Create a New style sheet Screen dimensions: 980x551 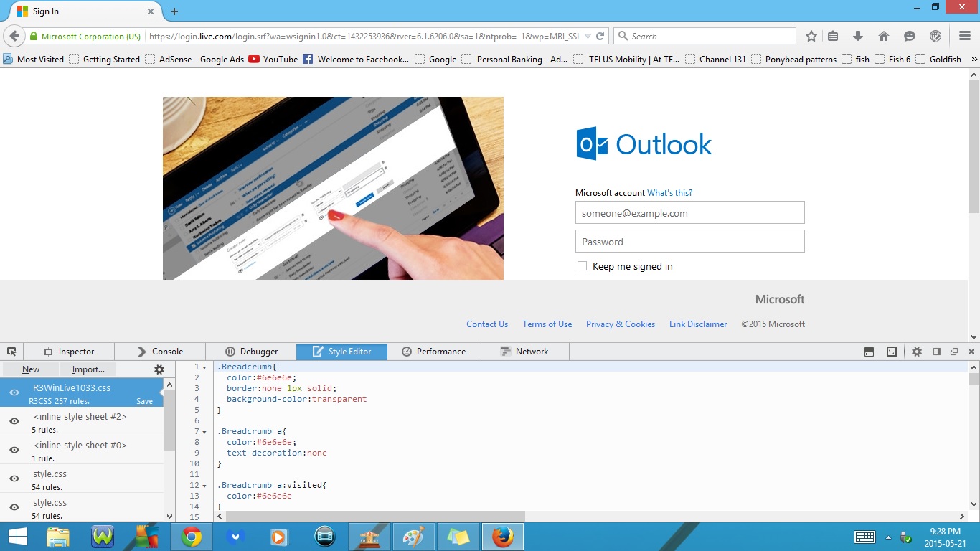pos(31,369)
